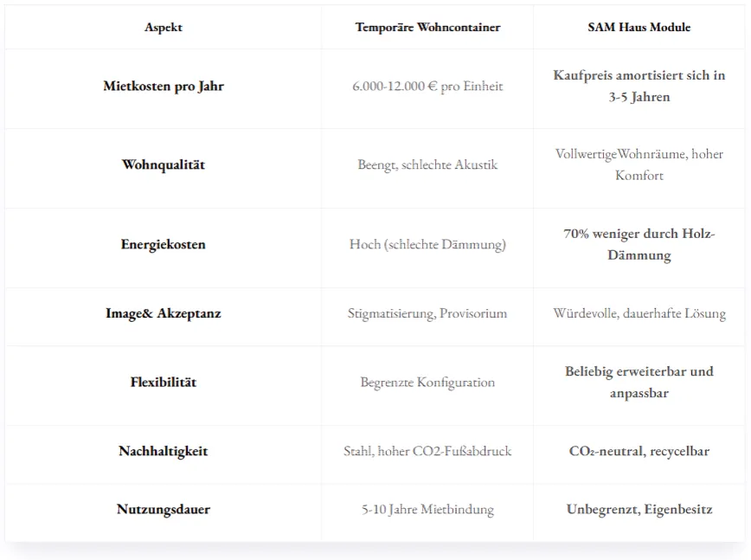Viewport: 751px width, 560px height.
Task: Click the CO₂-neutral, recycelbar cell
Action: pyautogui.click(x=639, y=451)
